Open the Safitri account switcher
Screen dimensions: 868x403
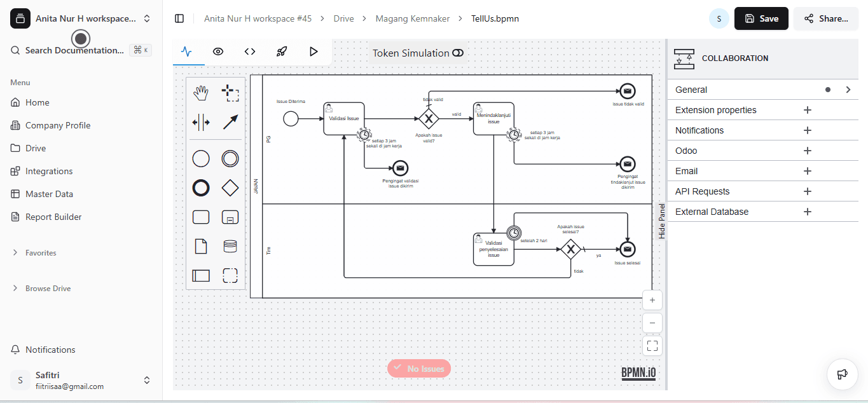[x=147, y=380]
